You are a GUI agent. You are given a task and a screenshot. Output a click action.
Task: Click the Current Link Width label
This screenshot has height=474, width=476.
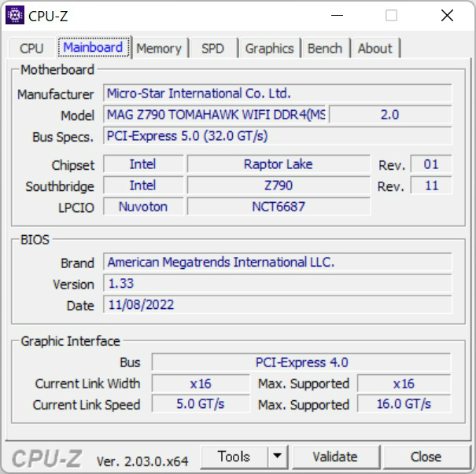click(87, 384)
